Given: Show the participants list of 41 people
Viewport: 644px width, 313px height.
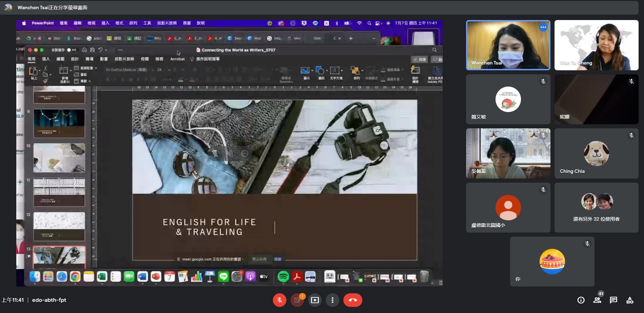Looking at the screenshot, I should (597, 300).
